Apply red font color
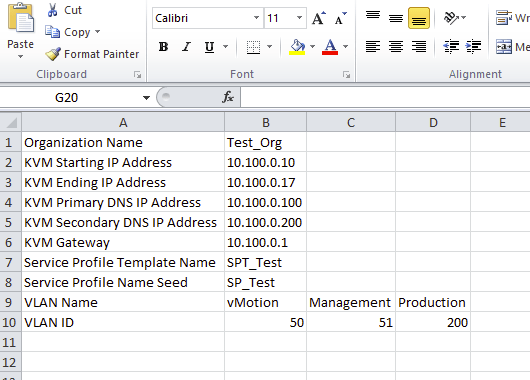Image resolution: width=530 pixels, height=380 pixels. point(330,47)
